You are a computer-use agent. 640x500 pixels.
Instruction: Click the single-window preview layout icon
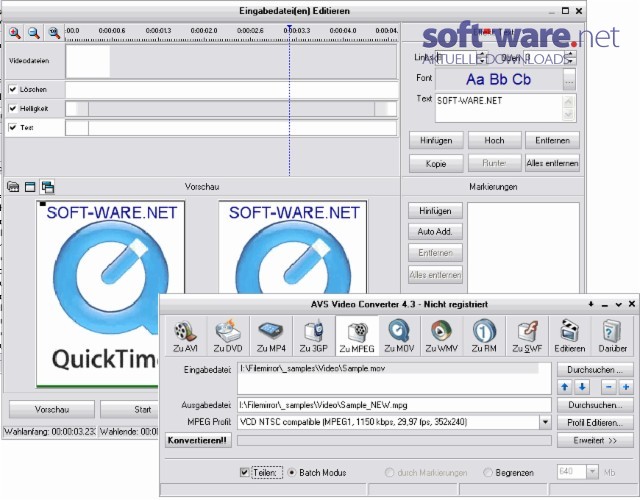[x=30, y=187]
